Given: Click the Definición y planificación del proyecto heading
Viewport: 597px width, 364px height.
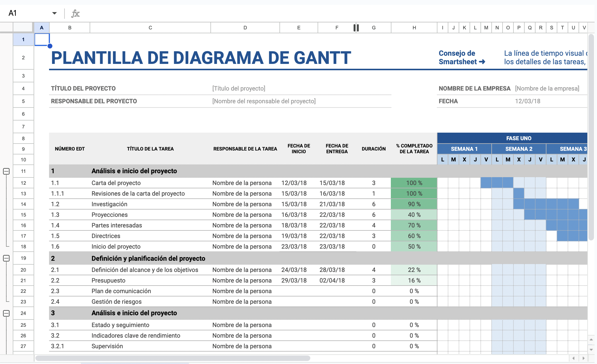Looking at the screenshot, I should [x=148, y=258].
